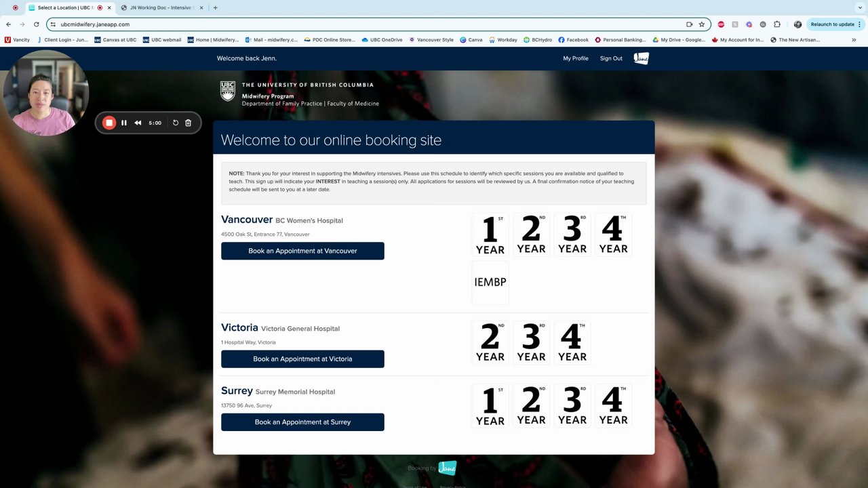Screen dimensions: 868x488
Task: Open the Vancouver Style bookmark
Action: (x=431, y=40)
